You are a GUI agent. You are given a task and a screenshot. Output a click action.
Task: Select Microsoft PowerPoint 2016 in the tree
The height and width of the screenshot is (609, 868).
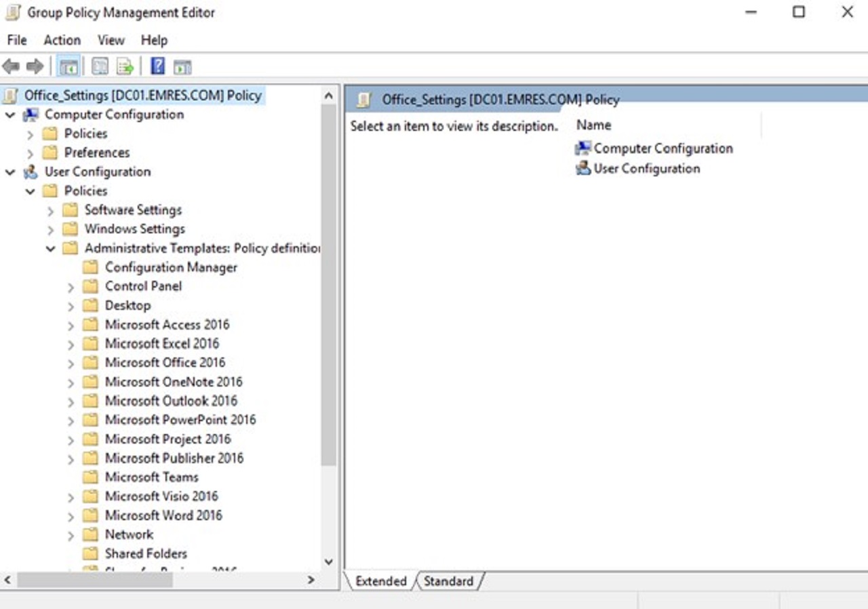click(x=180, y=420)
